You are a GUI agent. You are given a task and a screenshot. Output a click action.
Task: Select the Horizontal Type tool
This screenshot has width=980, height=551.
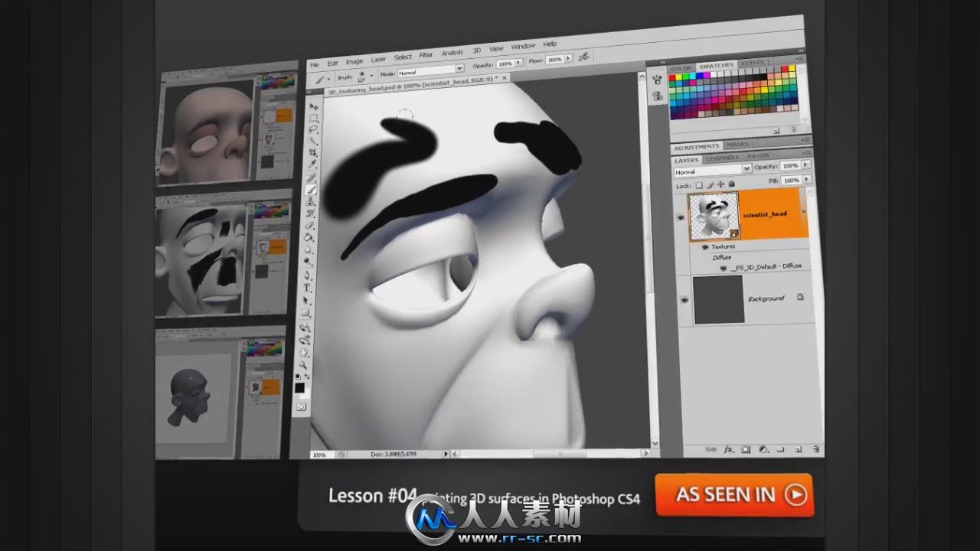pyautogui.click(x=307, y=289)
